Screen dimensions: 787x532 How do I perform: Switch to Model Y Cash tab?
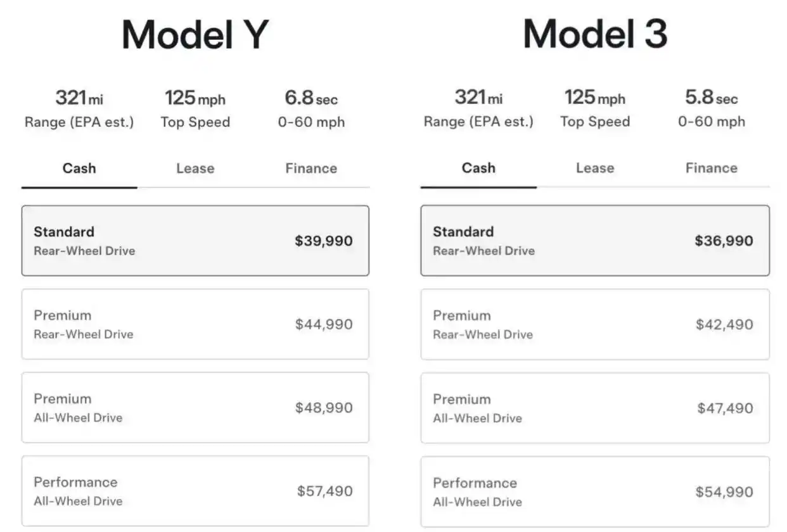pos(79,168)
